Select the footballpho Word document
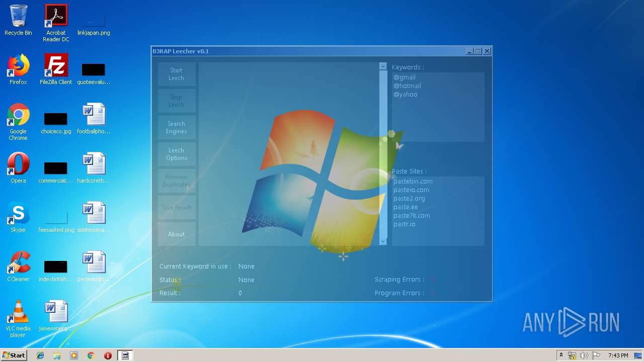This screenshot has width=644, height=362. point(94,119)
